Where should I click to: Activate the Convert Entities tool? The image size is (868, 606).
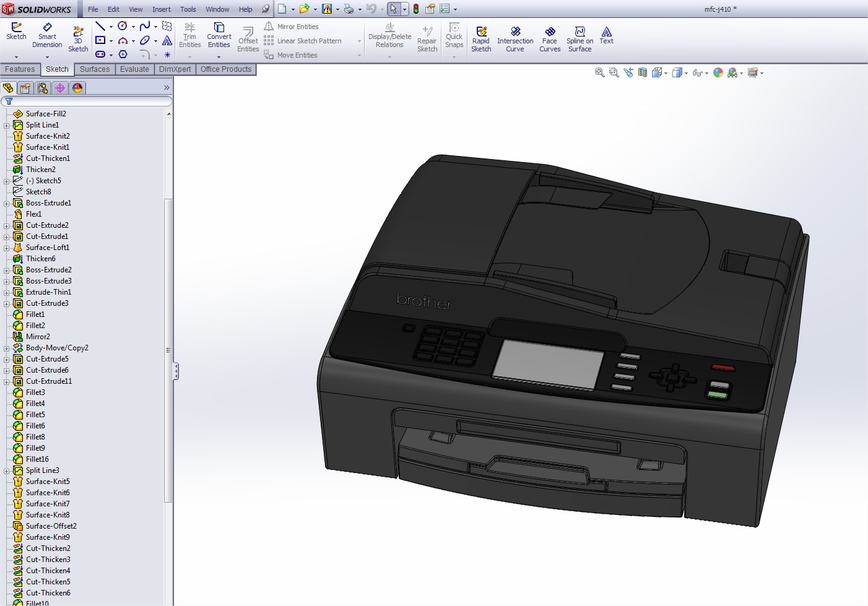(219, 36)
